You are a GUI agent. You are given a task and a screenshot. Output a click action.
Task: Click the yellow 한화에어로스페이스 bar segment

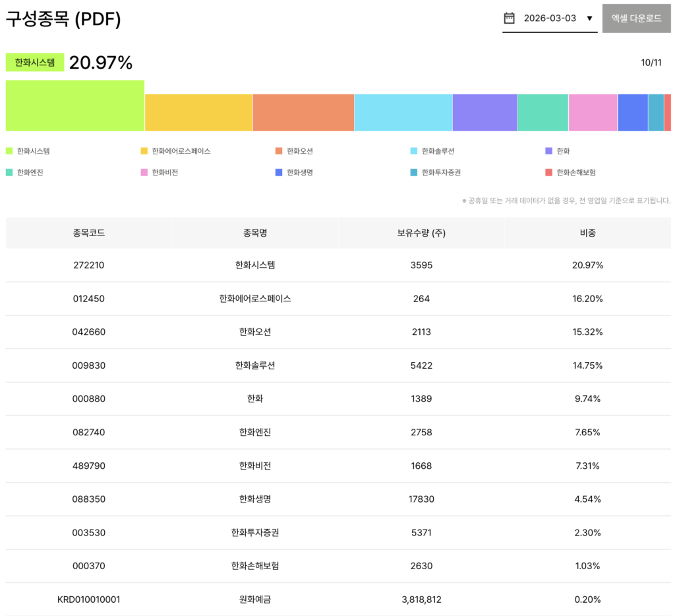tap(198, 112)
